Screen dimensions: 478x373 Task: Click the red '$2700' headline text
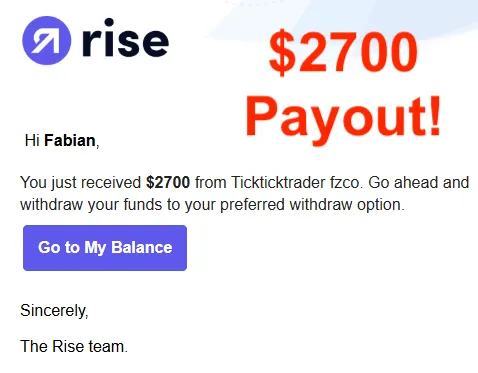click(x=343, y=51)
